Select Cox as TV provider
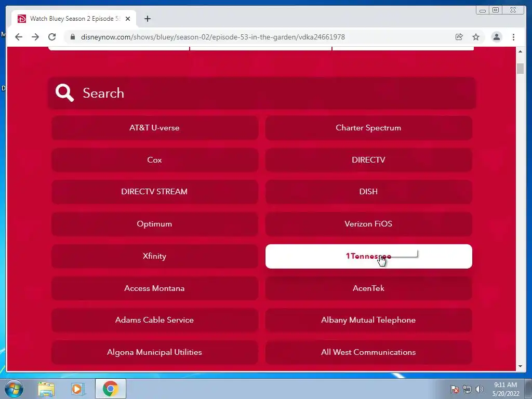The image size is (532, 399). click(x=155, y=160)
